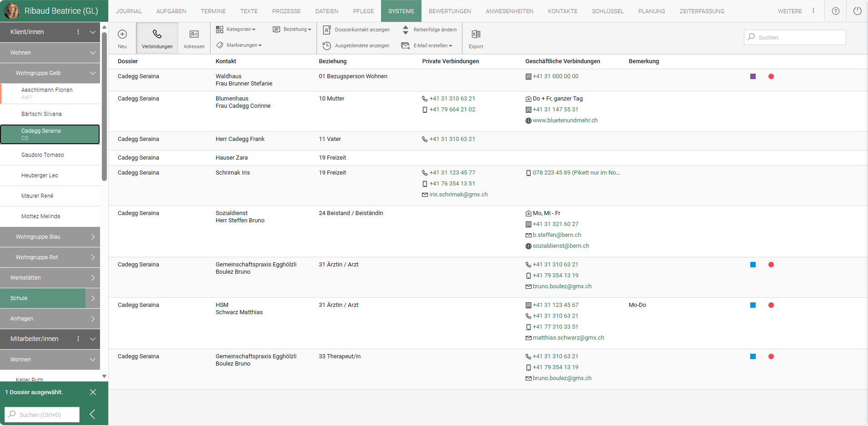Collapse sidebar with left arrow icon
Screen dimensions: 868x426
coord(92,414)
